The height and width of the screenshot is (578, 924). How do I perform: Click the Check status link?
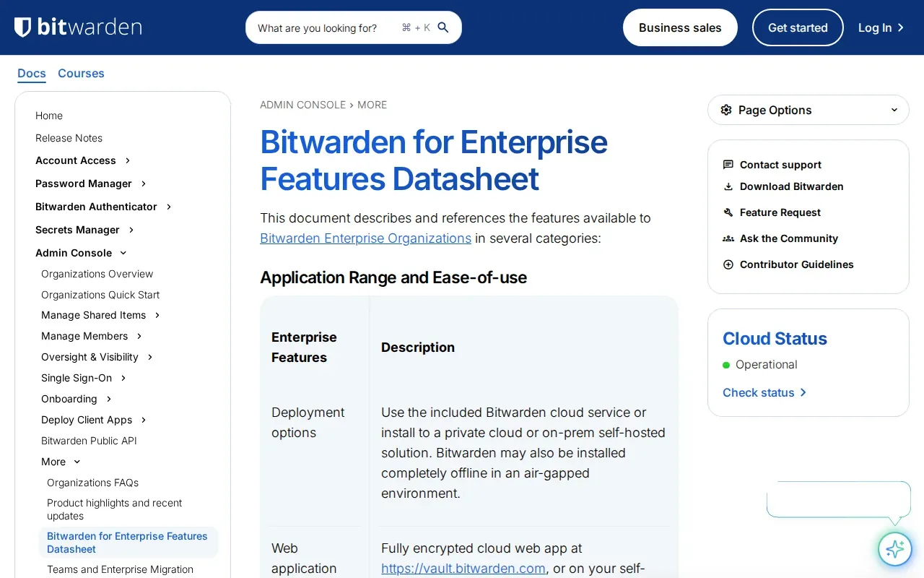point(764,392)
